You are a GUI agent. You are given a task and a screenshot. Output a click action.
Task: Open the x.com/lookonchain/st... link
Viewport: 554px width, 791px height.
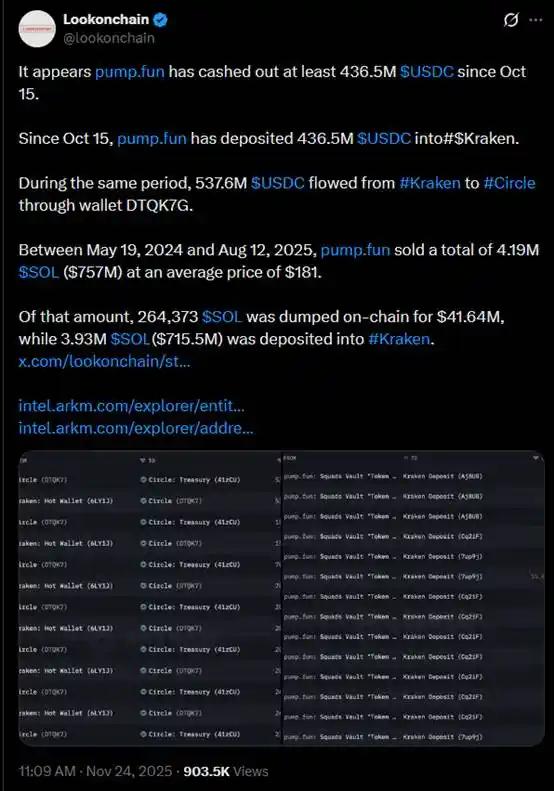click(104, 361)
